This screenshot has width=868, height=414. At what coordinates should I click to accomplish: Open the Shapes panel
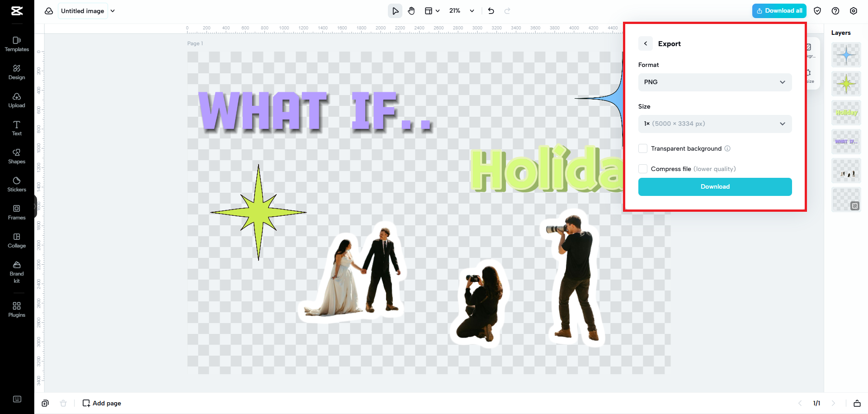(17, 156)
